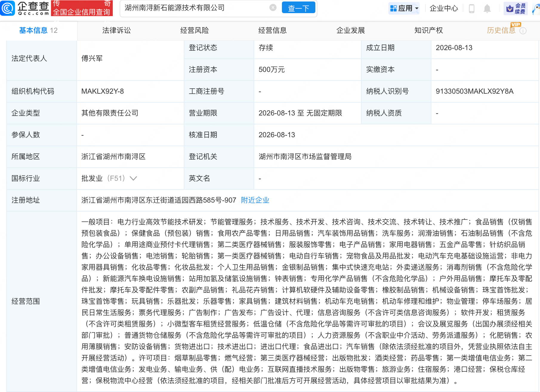Open the mobile phone app icon

[x=472, y=8]
